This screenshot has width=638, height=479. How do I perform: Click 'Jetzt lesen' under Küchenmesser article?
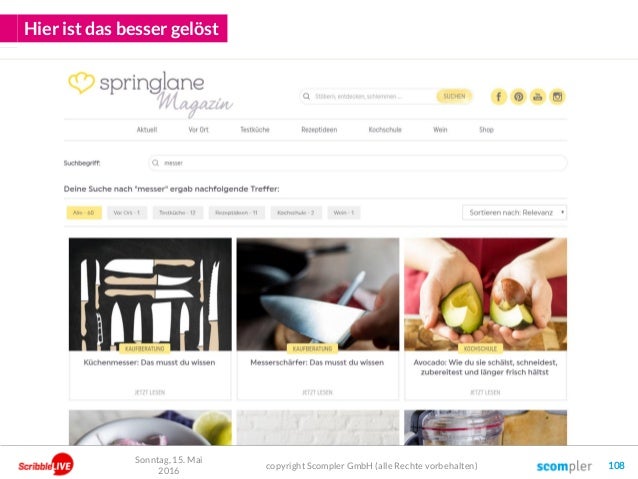(150, 392)
